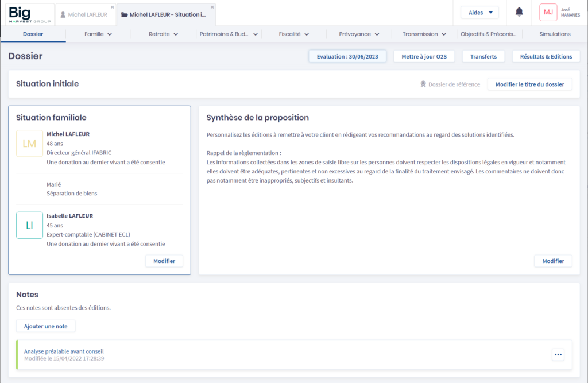
Task: Switch to the Simulations tab
Action: tap(555, 34)
